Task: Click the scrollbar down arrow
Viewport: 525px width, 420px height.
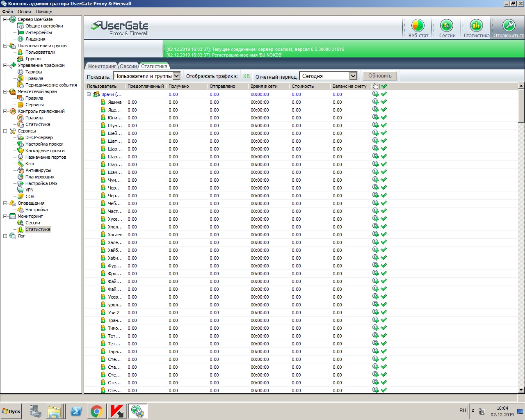Action: pos(521,390)
